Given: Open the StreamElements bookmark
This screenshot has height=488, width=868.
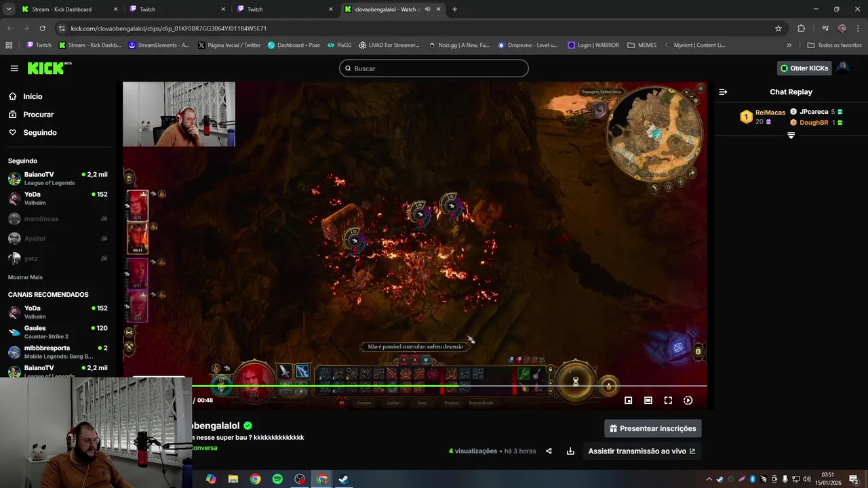Looking at the screenshot, I should click(x=159, y=45).
